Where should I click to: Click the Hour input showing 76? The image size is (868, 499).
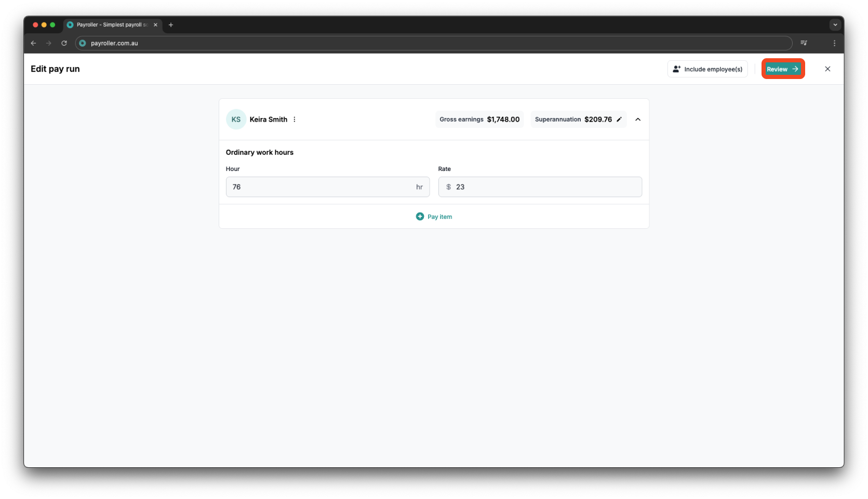tap(327, 187)
